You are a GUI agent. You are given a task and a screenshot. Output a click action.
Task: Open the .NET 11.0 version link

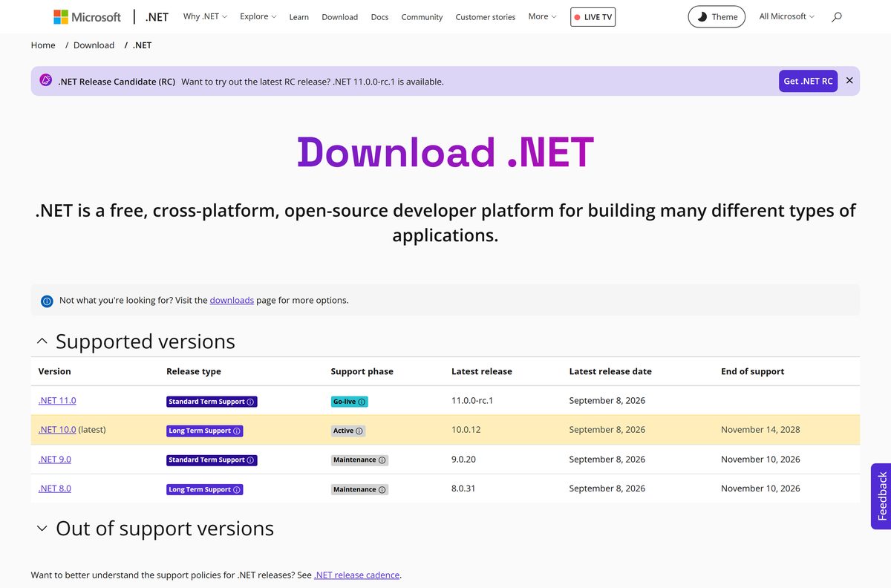57,401
